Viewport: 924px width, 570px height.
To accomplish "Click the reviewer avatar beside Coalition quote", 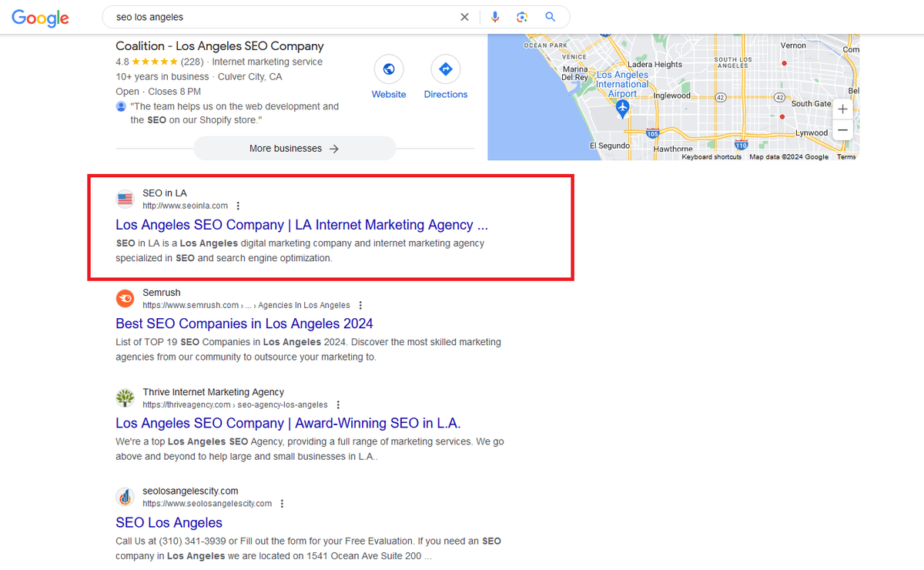I will coord(121,106).
